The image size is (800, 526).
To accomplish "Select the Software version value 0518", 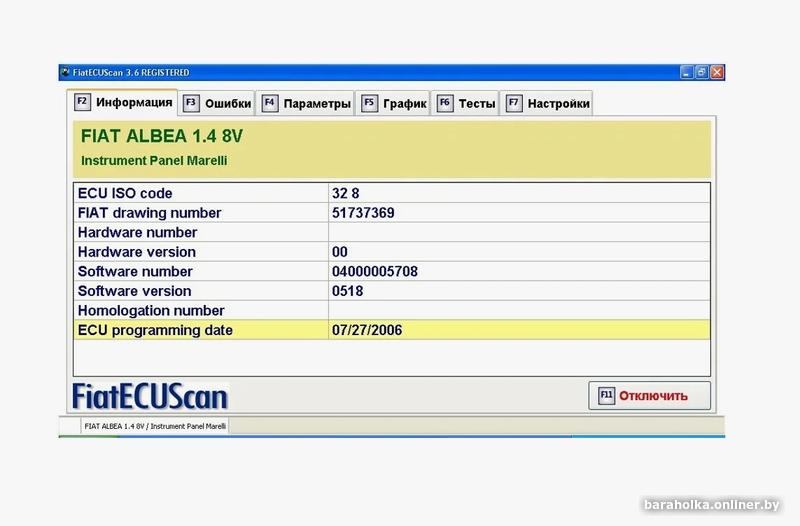I will click(347, 291).
